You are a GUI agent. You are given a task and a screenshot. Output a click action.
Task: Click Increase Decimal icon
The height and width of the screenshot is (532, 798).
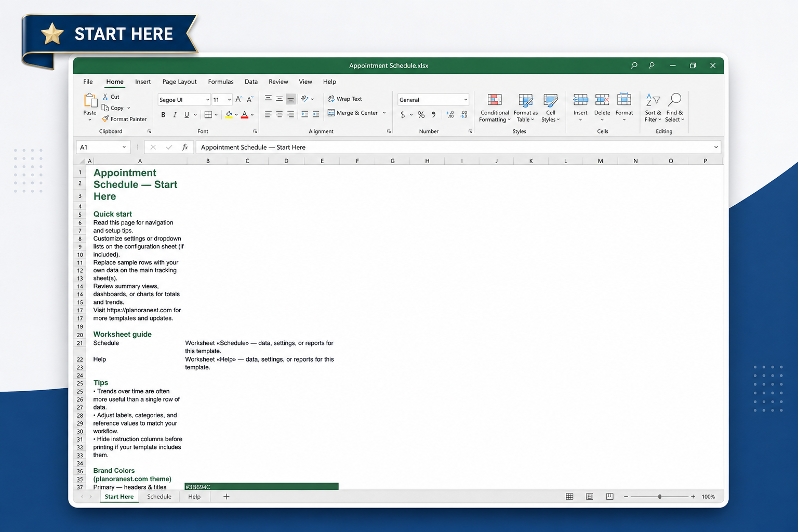(x=450, y=114)
